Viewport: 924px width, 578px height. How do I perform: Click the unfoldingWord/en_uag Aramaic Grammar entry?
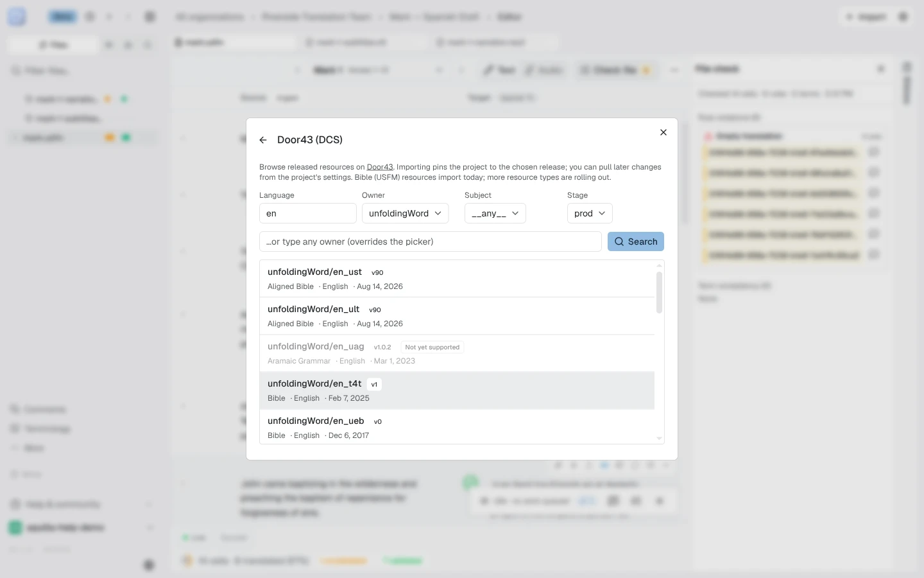coord(457,353)
